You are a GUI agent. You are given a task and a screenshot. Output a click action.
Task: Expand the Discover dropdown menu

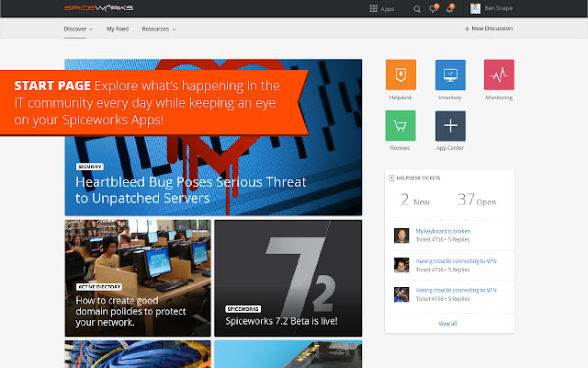[78, 29]
